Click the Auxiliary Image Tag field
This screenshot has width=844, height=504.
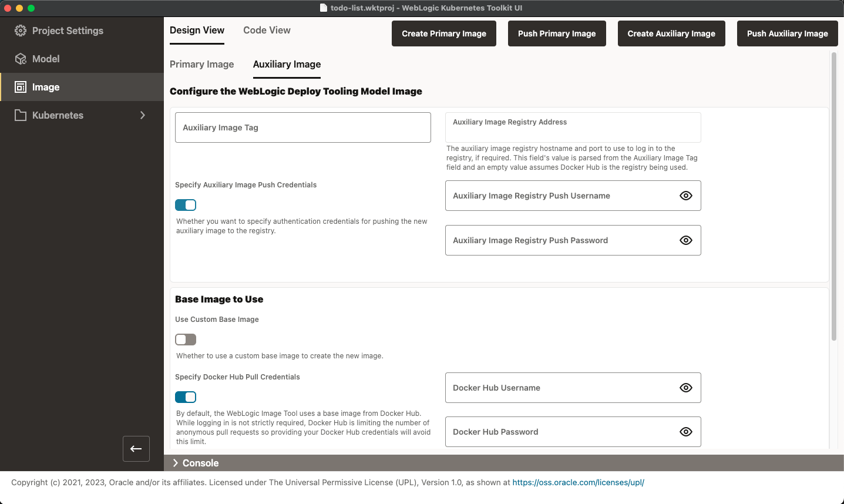(303, 127)
